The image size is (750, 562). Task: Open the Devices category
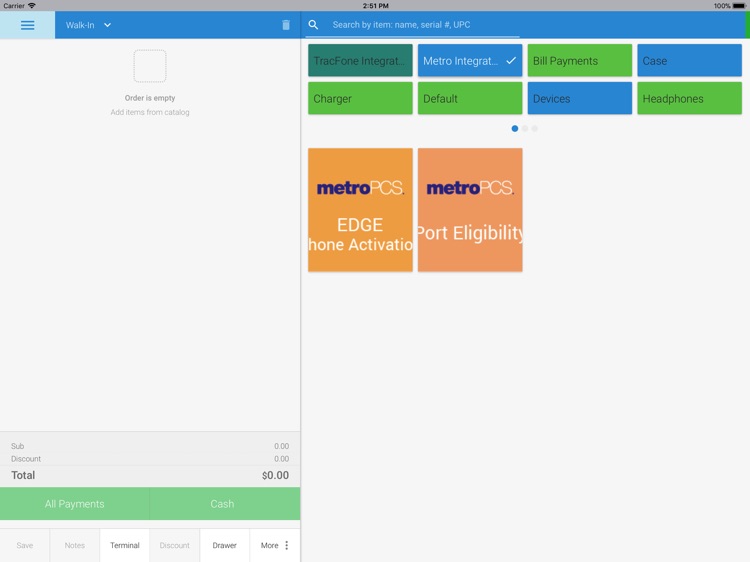click(x=580, y=99)
